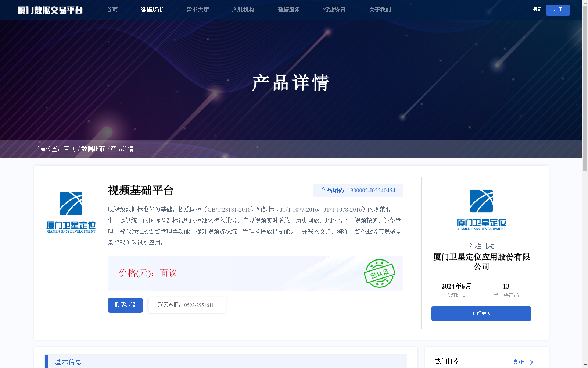Click the customer service phone 0592-2951611
The height and width of the screenshot is (368, 588).
[199, 305]
